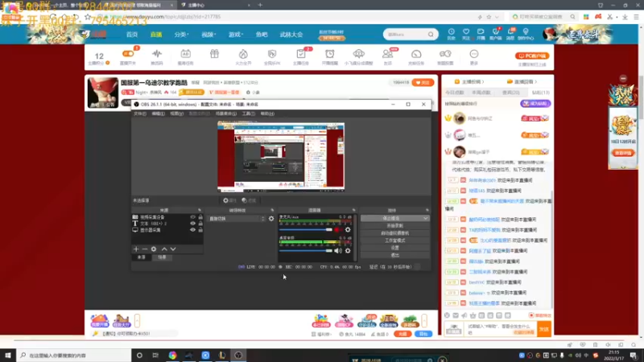Toggle the 直播开关 live switch
644x362 pixels.
click(x=128, y=54)
